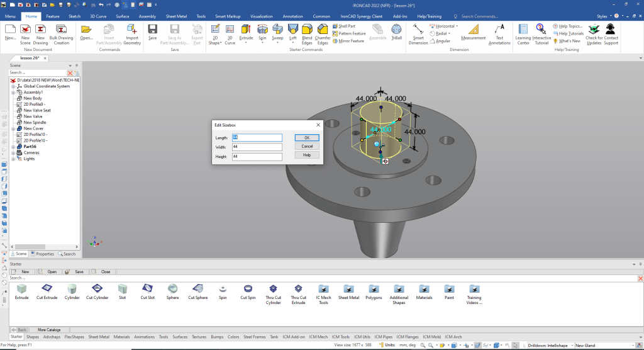The width and height of the screenshot is (644, 350).
Task: Click Cancel in the Edit Sizebox dialog
Action: click(x=307, y=146)
